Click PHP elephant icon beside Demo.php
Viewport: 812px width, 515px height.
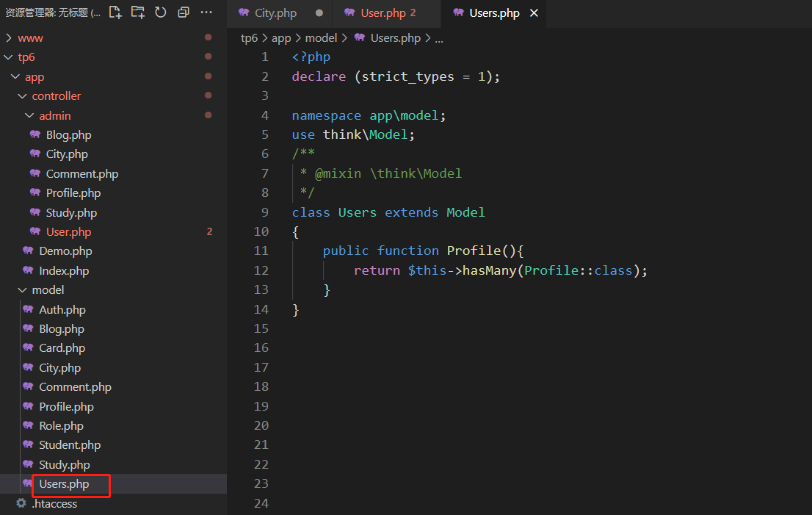tap(28, 251)
